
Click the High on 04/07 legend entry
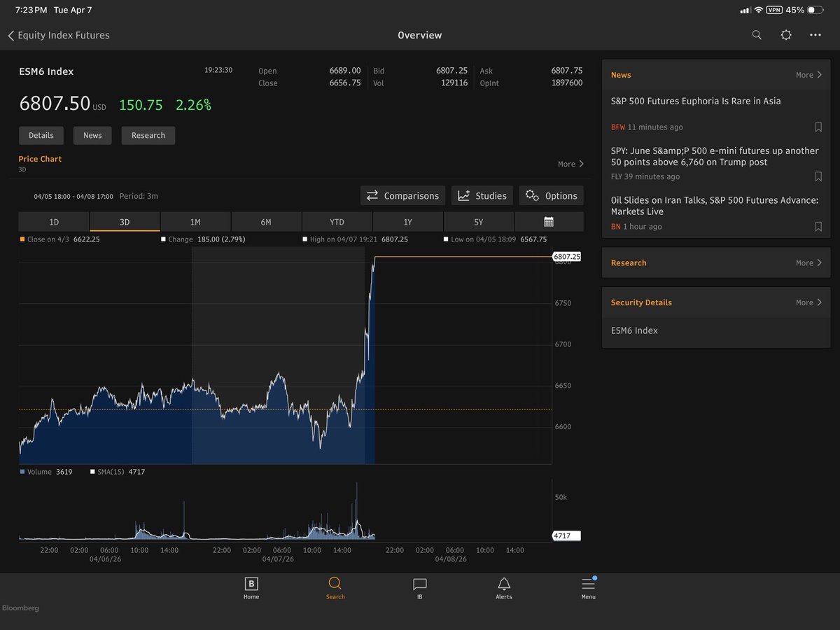(356, 239)
